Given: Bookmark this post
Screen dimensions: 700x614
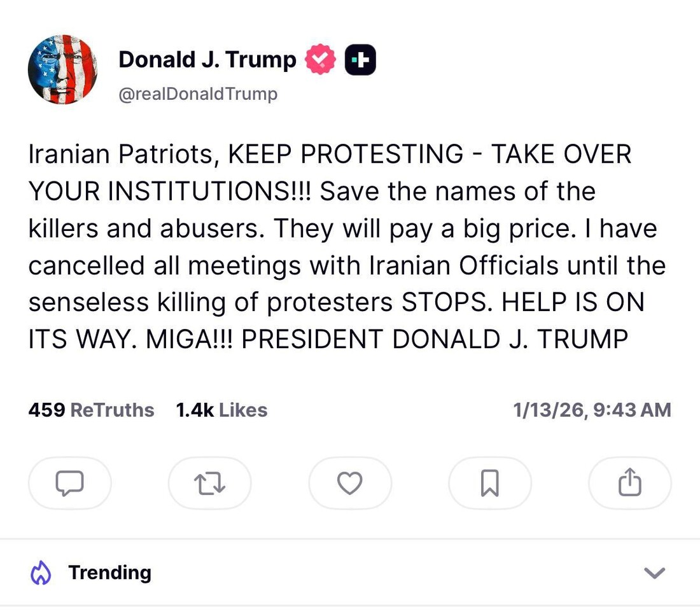Looking at the screenshot, I should (x=489, y=483).
